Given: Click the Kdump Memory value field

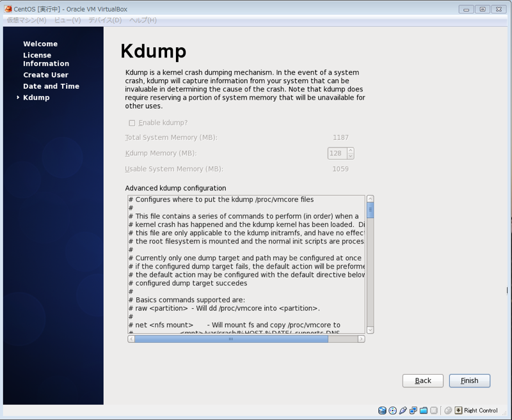Looking at the screenshot, I should click(337, 153).
